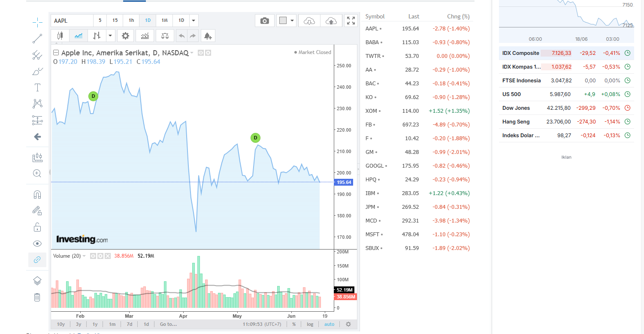The image size is (644, 334).
Task: Toggle auto scale
Action: 330,324
